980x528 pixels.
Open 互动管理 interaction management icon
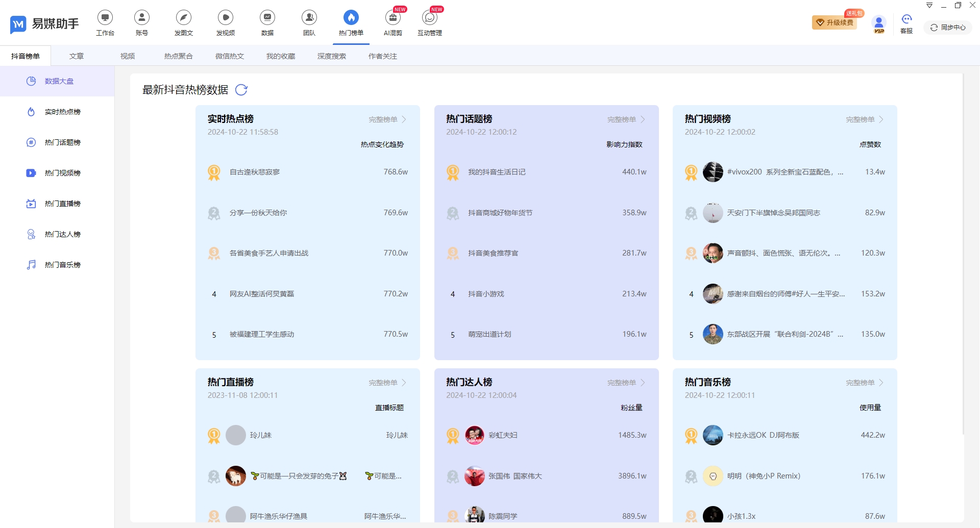(429, 18)
